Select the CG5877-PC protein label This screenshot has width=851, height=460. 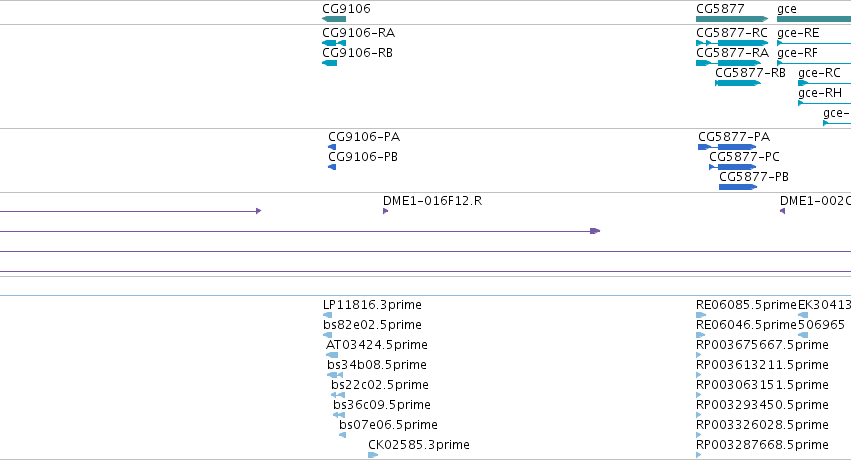point(745,157)
